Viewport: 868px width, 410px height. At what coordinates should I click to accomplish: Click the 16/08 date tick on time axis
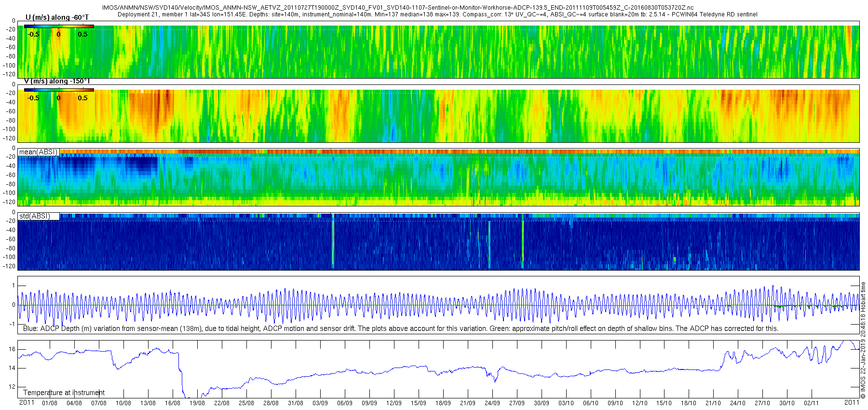tap(173, 403)
